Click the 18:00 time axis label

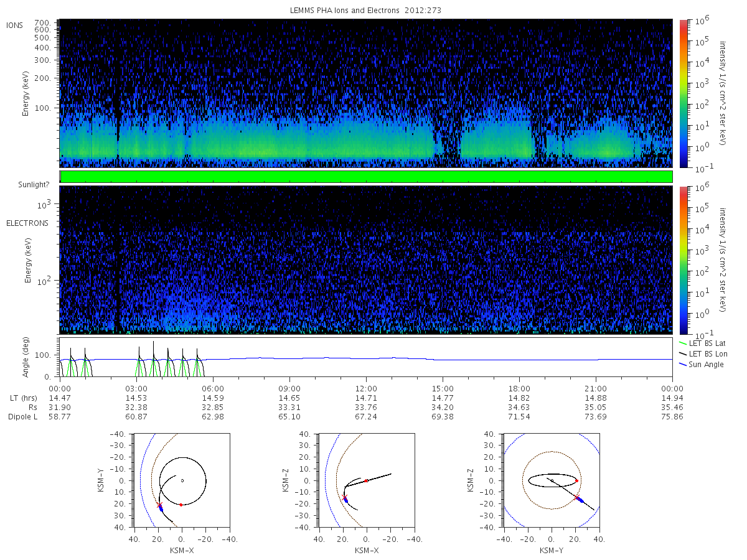(519, 388)
